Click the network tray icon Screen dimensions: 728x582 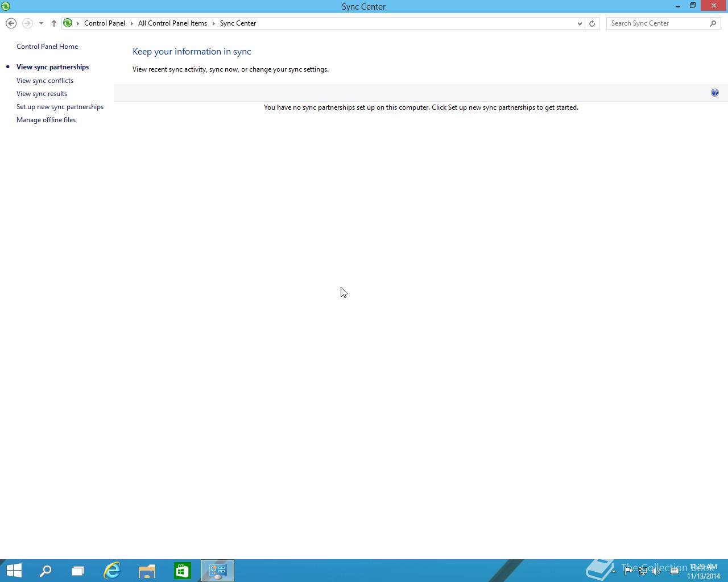(643, 571)
